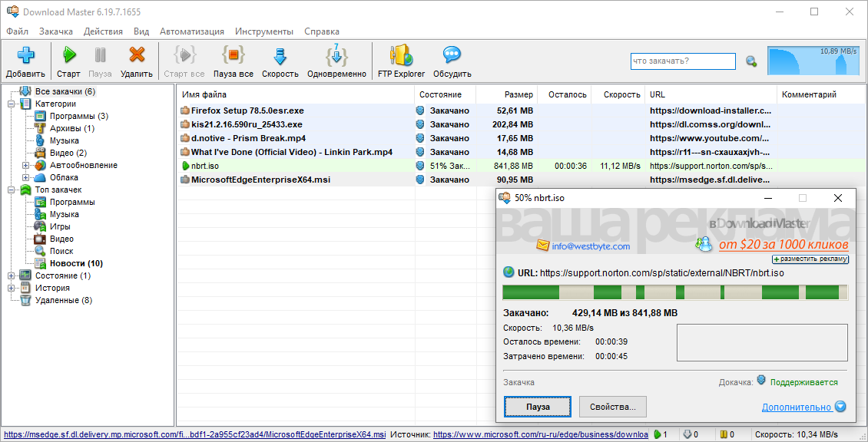Click the active downloads green indicator in status bar
The image size is (868, 442).
coord(658,435)
